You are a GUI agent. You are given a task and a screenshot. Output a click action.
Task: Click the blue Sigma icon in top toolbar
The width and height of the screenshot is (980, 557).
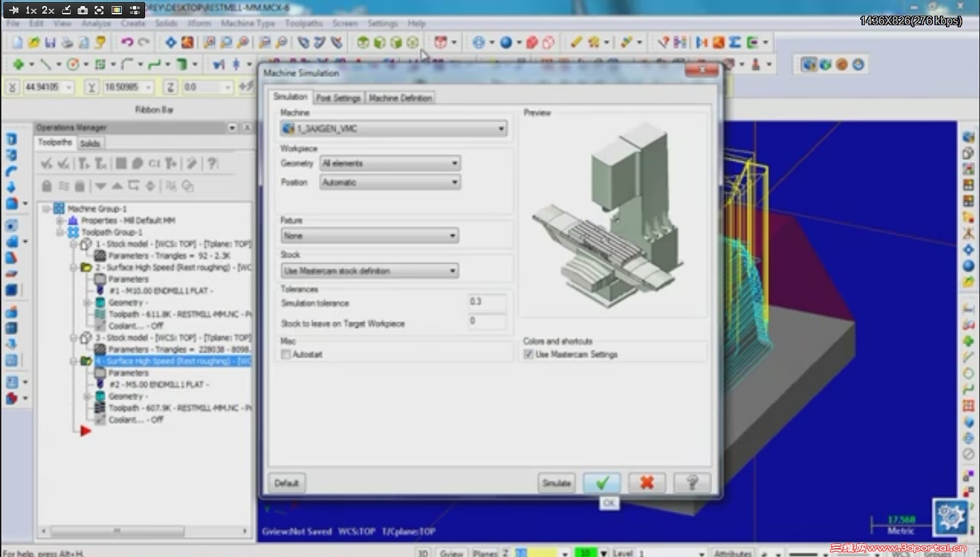coord(734,43)
